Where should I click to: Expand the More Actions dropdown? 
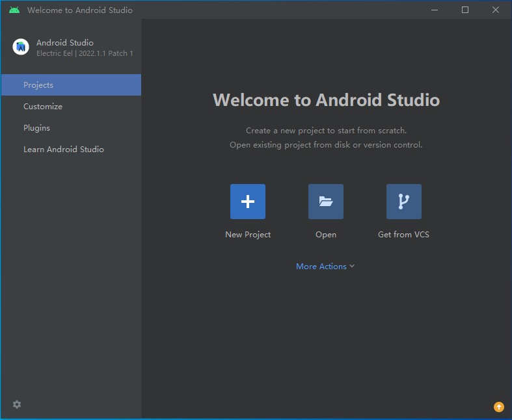pos(325,267)
